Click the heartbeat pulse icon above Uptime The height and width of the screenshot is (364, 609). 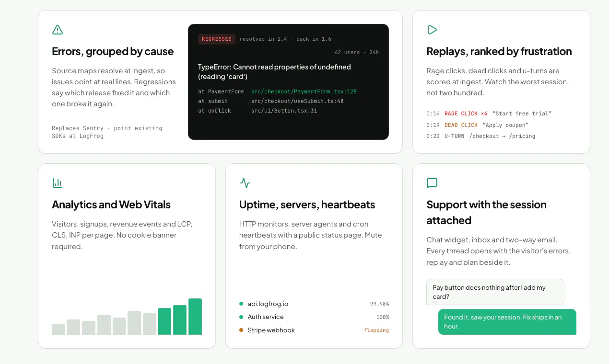pos(245,183)
